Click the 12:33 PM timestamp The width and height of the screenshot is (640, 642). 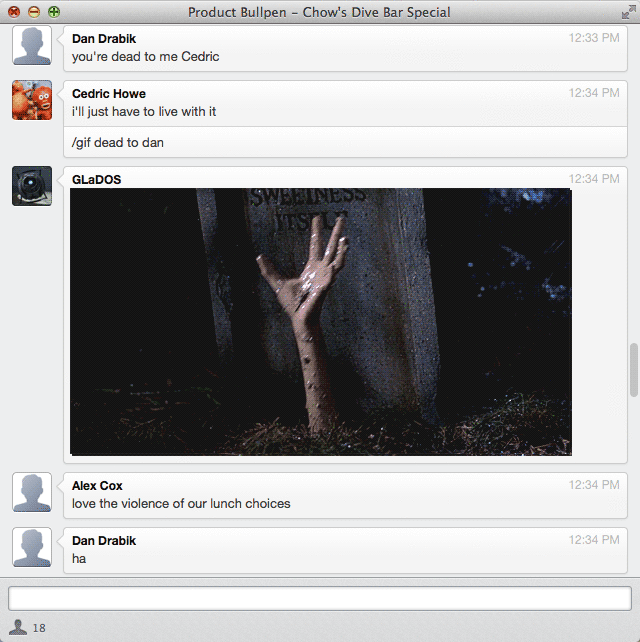click(594, 38)
